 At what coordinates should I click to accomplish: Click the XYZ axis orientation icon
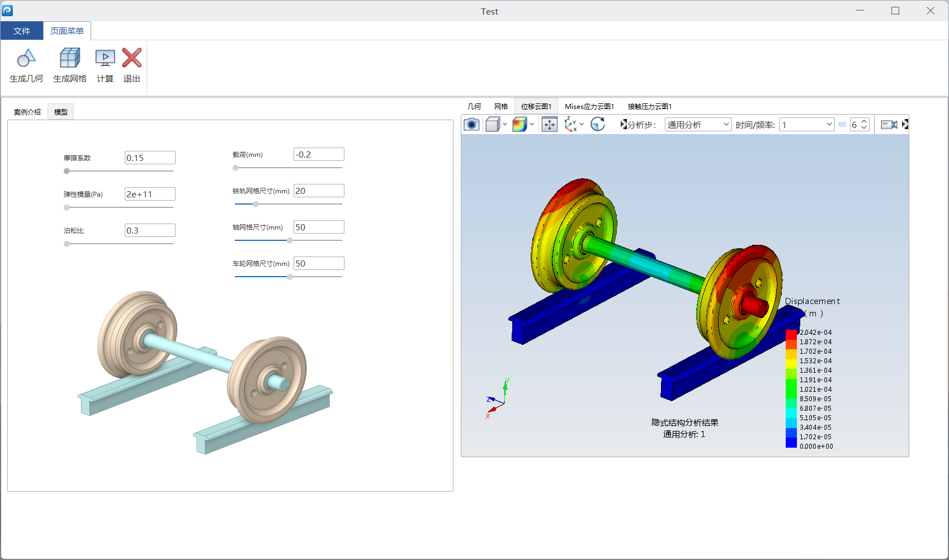pyautogui.click(x=571, y=124)
